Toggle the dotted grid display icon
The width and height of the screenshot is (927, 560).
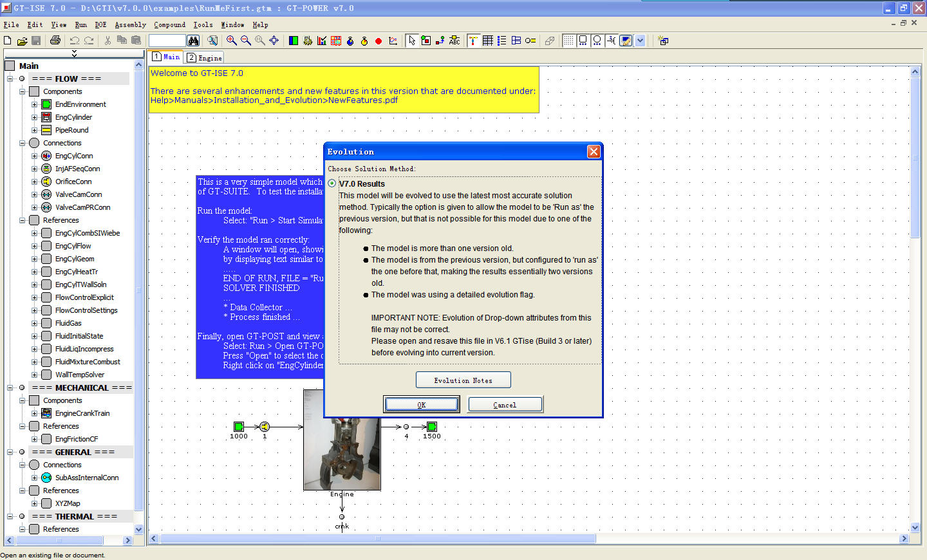click(x=569, y=41)
